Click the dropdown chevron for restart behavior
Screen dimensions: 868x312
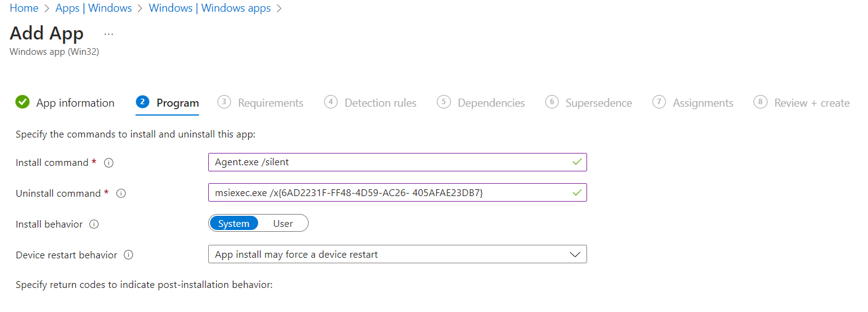click(x=575, y=255)
